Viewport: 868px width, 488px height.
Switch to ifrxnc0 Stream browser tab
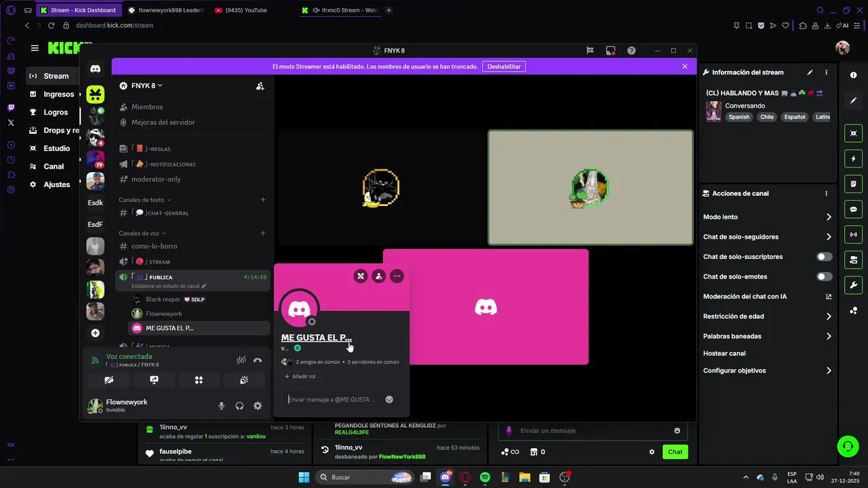click(x=339, y=10)
